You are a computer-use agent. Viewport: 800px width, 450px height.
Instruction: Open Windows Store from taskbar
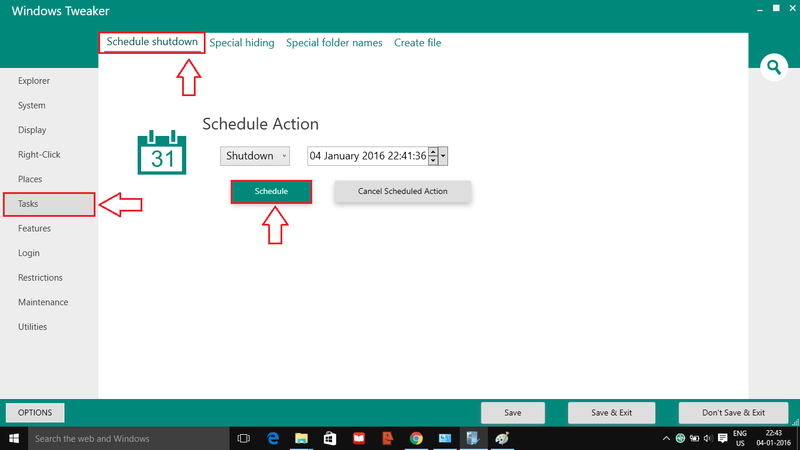330,438
